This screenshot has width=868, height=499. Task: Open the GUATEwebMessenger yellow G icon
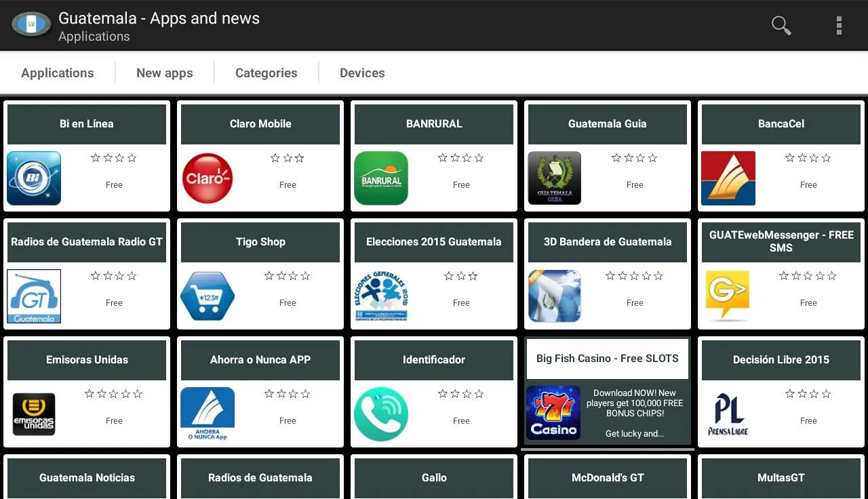click(x=728, y=296)
